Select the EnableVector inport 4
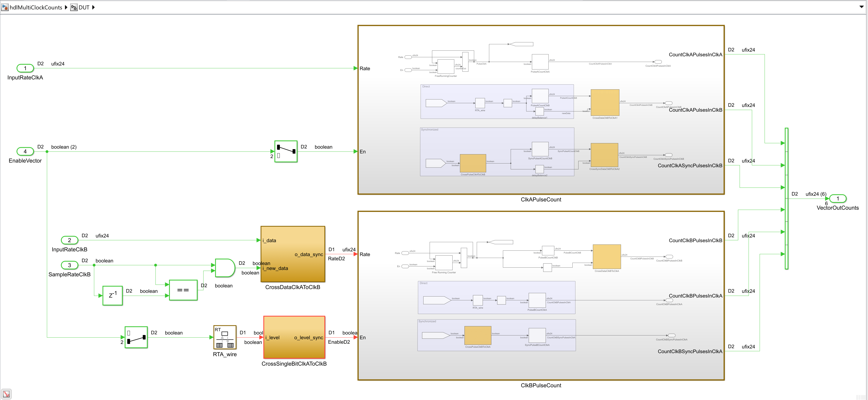The width and height of the screenshot is (868, 400). (25, 151)
